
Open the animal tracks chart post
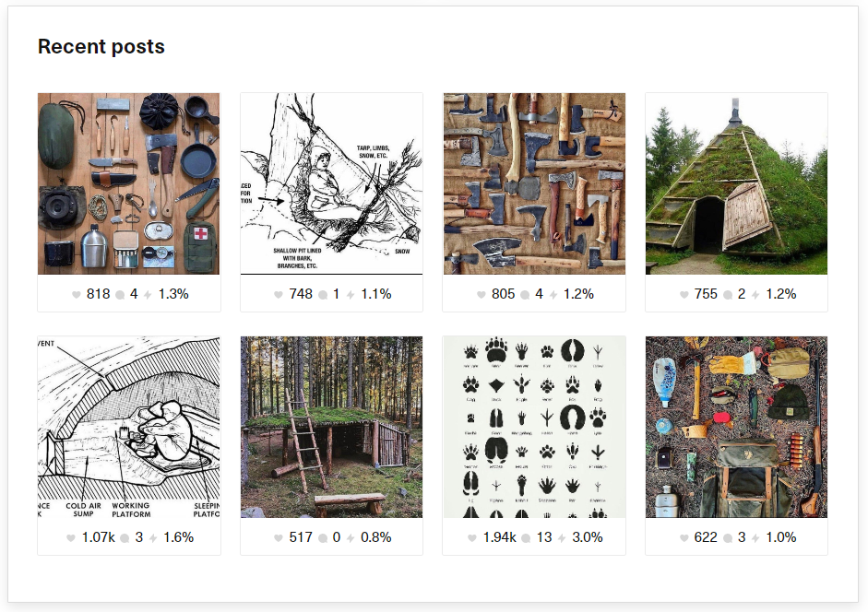coord(534,427)
